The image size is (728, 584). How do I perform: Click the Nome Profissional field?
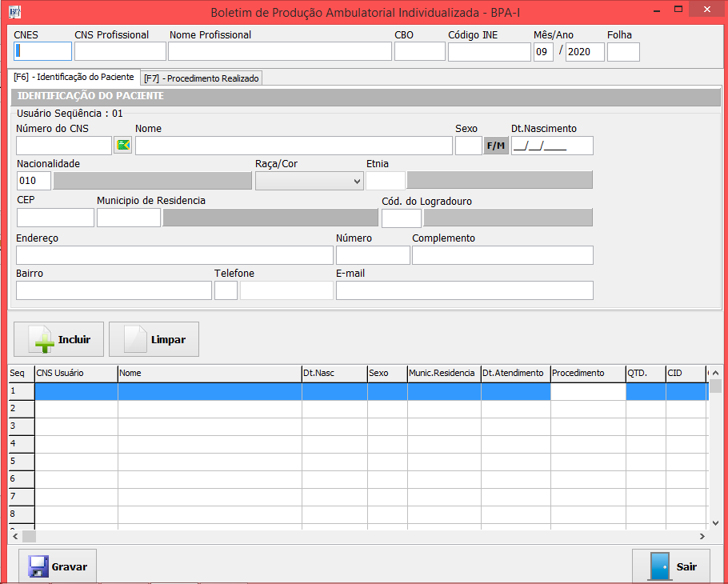click(280, 51)
